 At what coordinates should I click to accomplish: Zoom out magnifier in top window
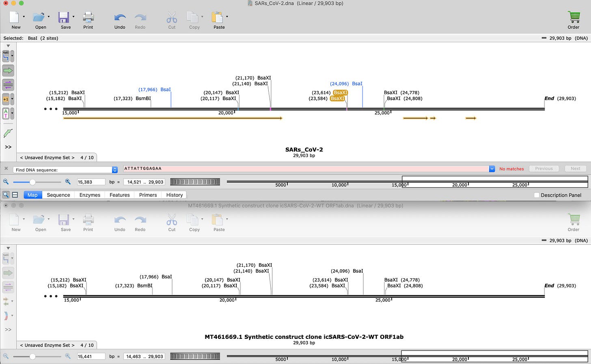coord(6,182)
